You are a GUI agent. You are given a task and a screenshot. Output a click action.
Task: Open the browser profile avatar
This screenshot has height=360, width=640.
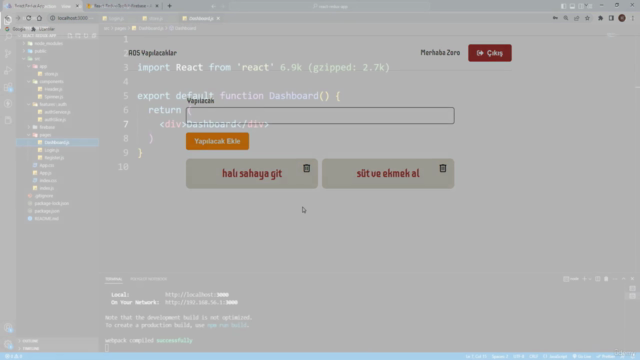(622, 18)
